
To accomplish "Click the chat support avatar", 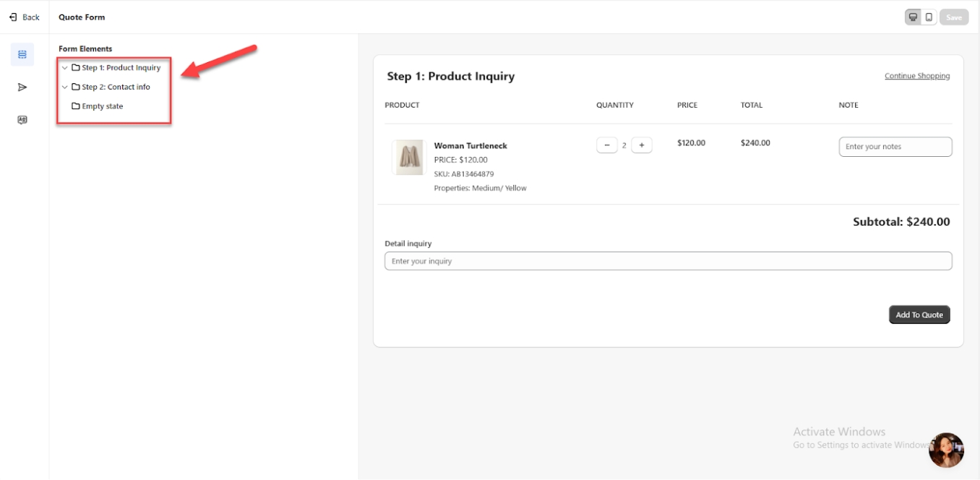I will (x=946, y=450).
